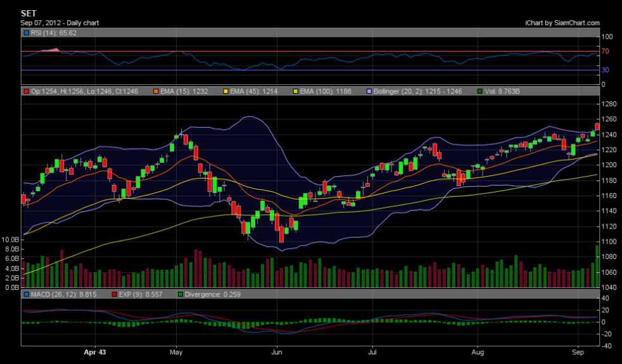Click the green Divergence legend swatch
This screenshot has width=622, height=364.
pyautogui.click(x=181, y=294)
